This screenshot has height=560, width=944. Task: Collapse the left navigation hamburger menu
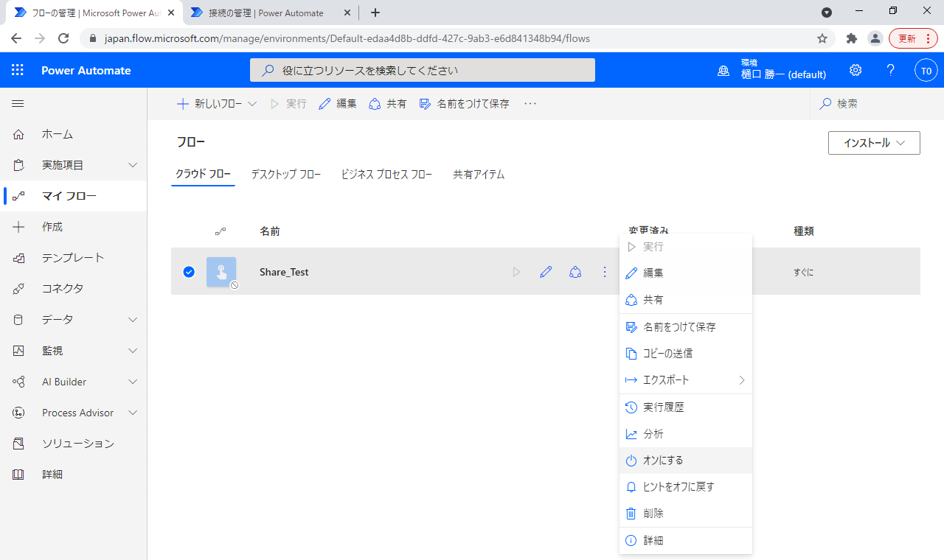18,104
